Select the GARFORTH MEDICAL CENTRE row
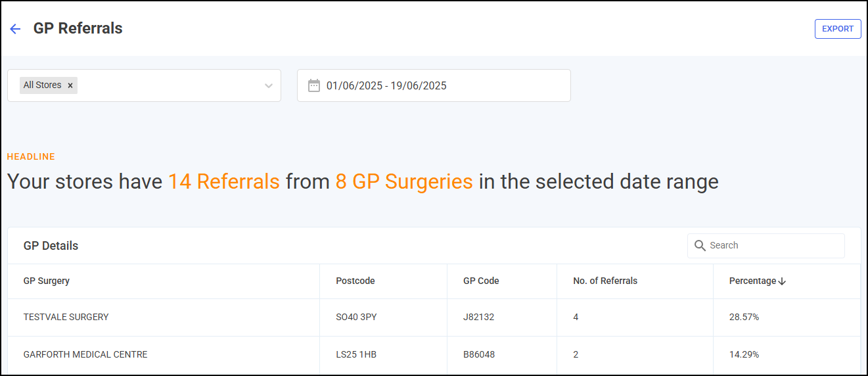 434,355
